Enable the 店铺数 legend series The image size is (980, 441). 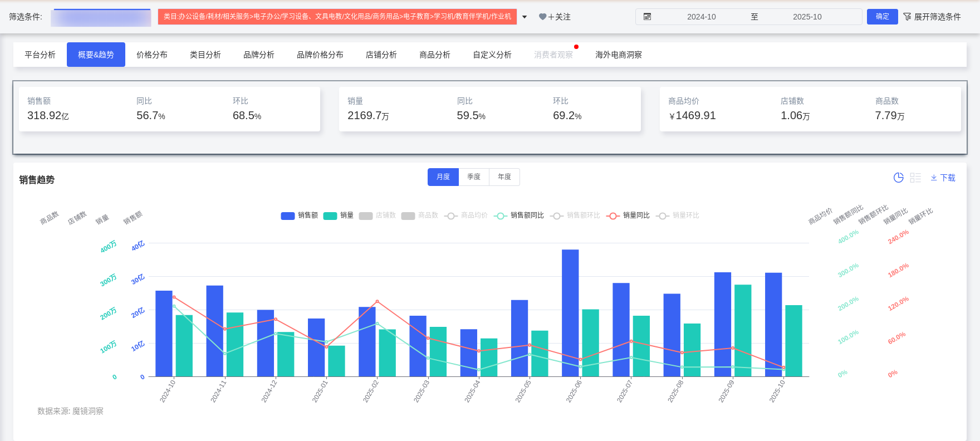click(378, 215)
